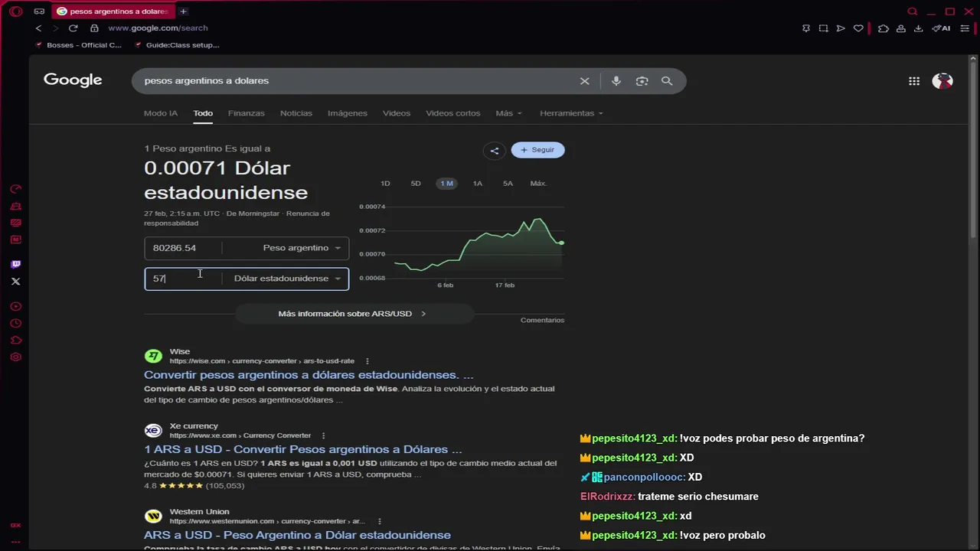The image size is (980, 551).
Task: Bookmark this page with heart icon
Action: pyautogui.click(x=858, y=28)
